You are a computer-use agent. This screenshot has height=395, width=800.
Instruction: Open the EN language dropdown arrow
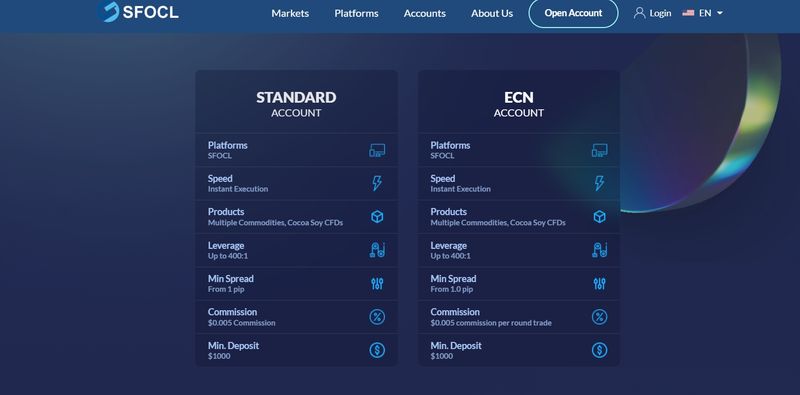point(720,13)
